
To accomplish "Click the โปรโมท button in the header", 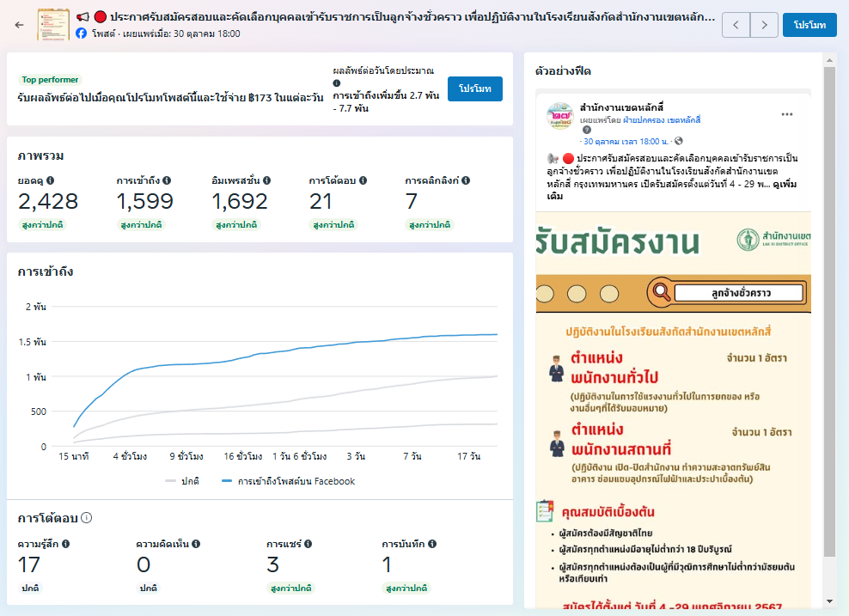I will [809, 25].
